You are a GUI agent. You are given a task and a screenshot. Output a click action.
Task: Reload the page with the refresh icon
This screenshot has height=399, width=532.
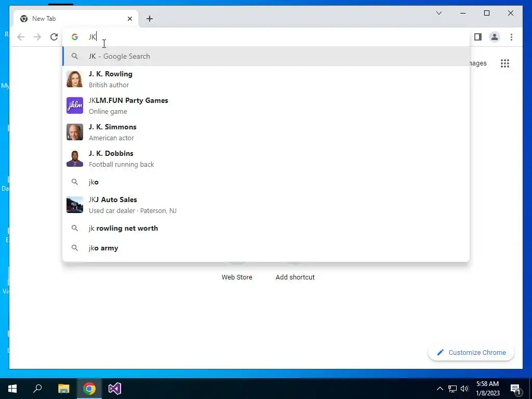click(x=54, y=37)
